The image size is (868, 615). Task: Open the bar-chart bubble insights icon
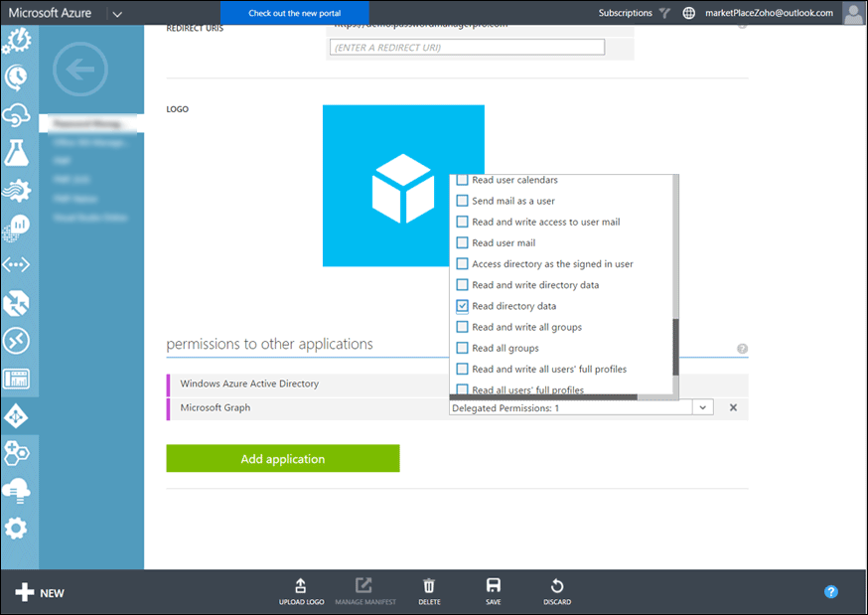(17, 229)
